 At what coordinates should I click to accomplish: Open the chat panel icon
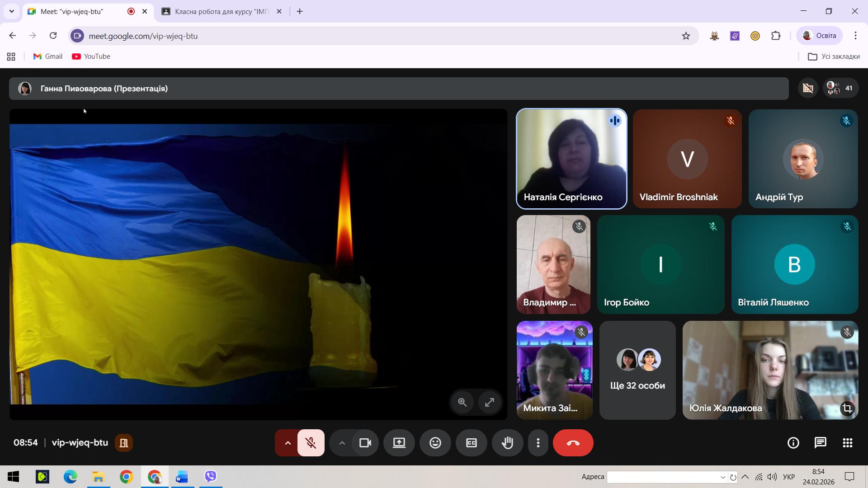pyautogui.click(x=820, y=443)
